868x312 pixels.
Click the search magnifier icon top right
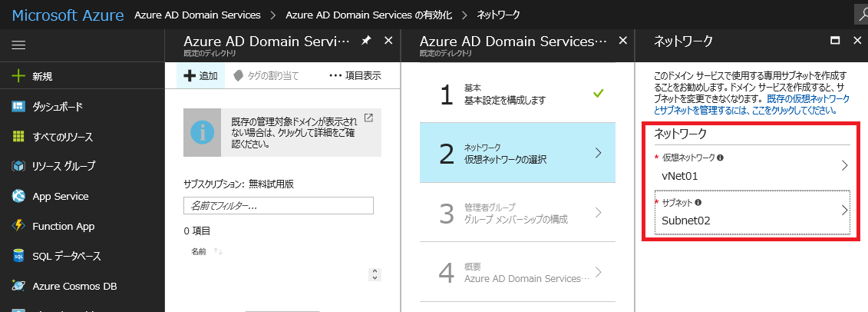[x=861, y=15]
